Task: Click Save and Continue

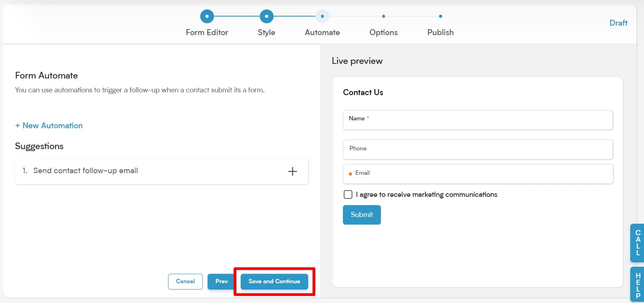Action: (x=274, y=281)
